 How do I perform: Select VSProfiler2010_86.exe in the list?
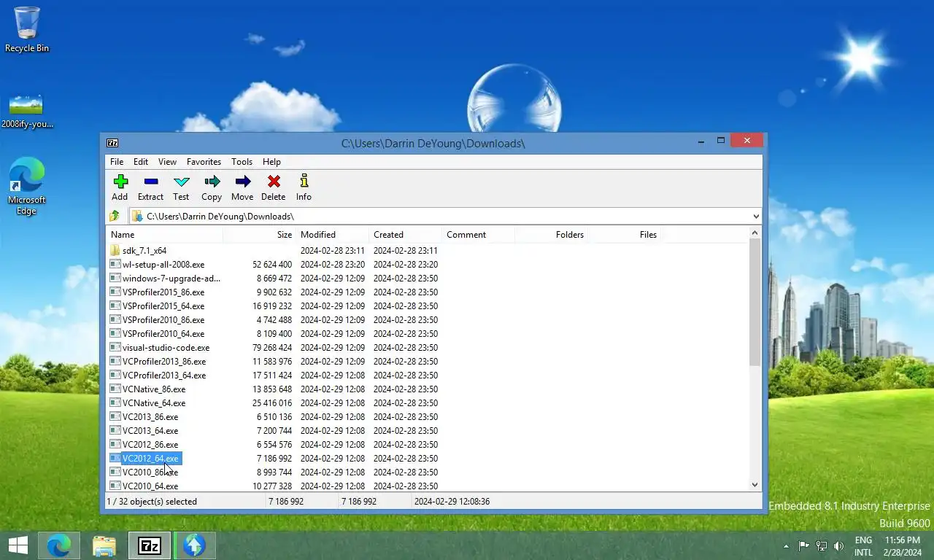tap(163, 319)
